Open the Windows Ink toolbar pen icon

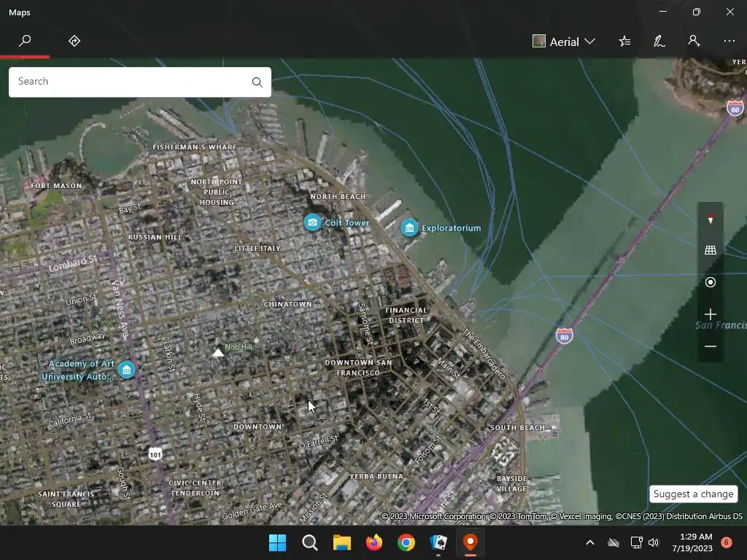pos(659,42)
